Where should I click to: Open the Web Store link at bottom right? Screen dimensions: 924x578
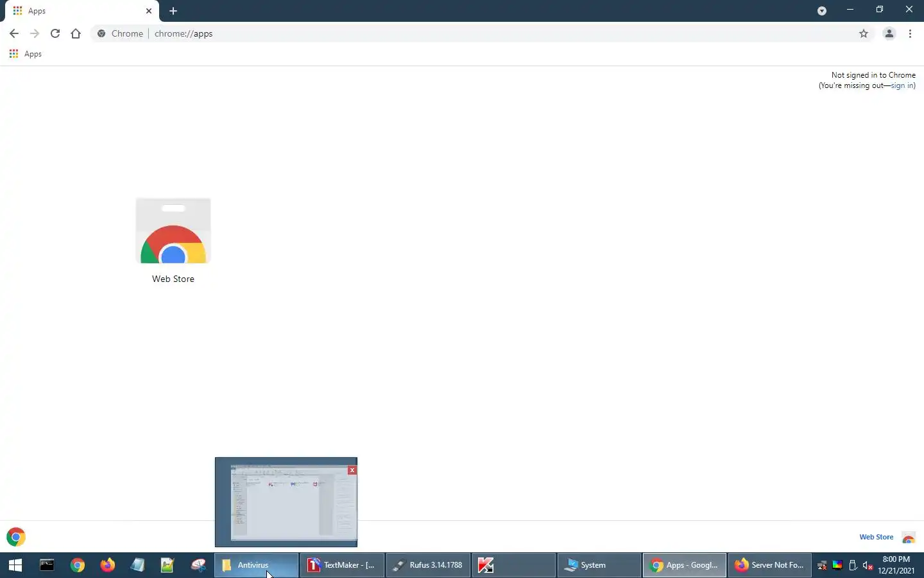coord(877,537)
